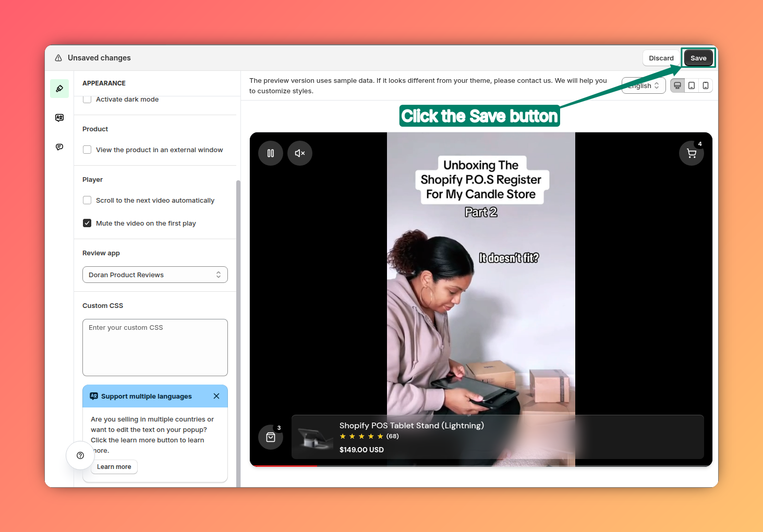
Task: Click the Unsaved changes warning icon
Action: (58, 58)
